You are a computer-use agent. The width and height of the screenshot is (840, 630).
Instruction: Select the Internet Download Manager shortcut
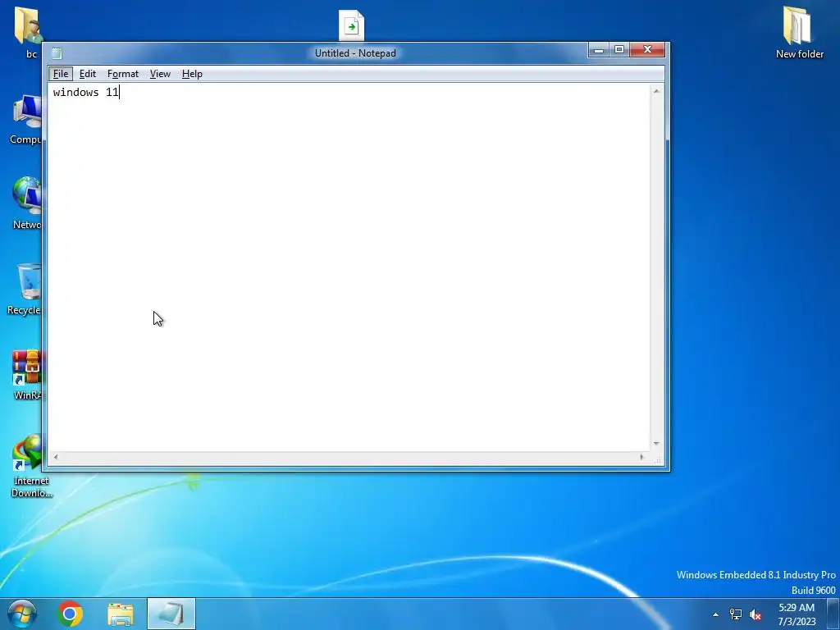30,466
